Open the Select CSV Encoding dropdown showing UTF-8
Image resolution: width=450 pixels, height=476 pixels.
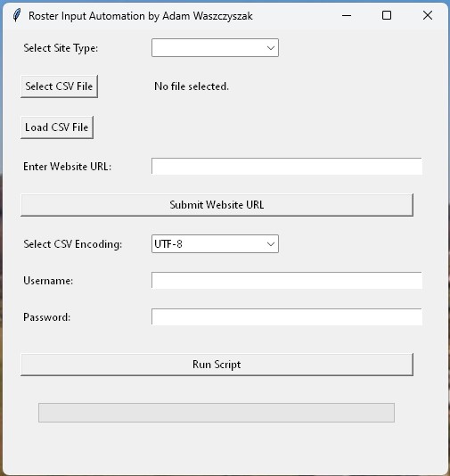[x=215, y=243]
